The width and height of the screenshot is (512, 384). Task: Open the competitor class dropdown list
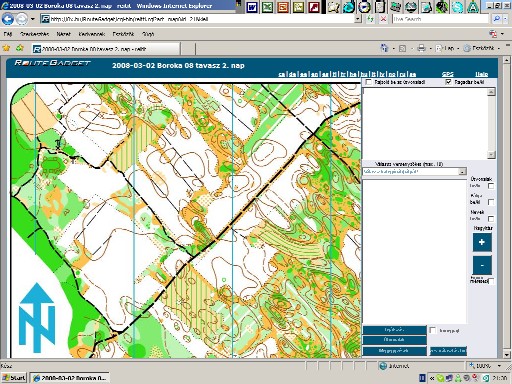(462, 172)
